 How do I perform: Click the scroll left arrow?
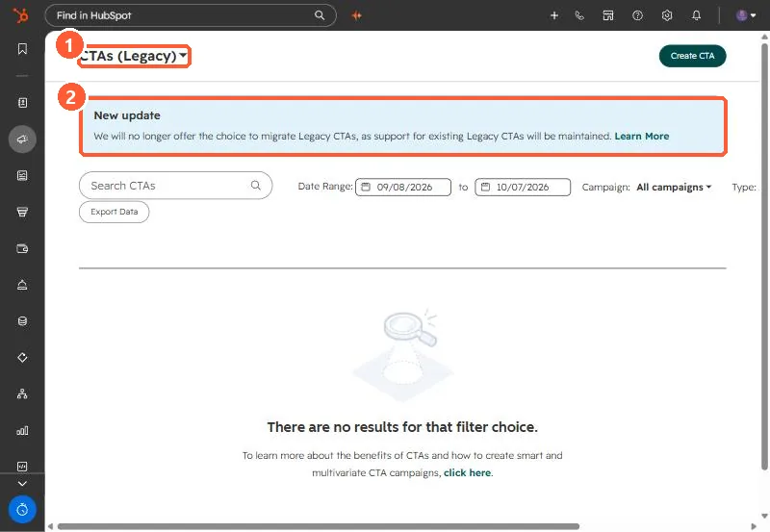(x=50, y=526)
